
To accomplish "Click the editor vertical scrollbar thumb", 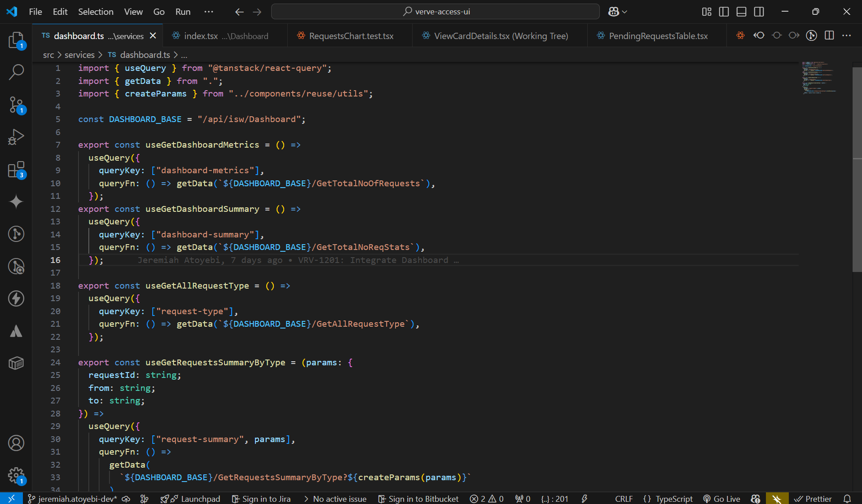I will pos(857,169).
